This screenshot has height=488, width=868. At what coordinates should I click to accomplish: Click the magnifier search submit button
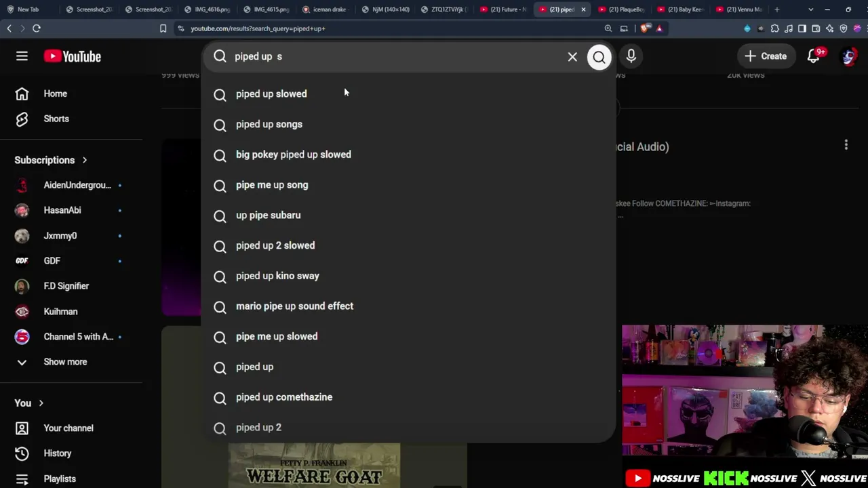pos(599,57)
